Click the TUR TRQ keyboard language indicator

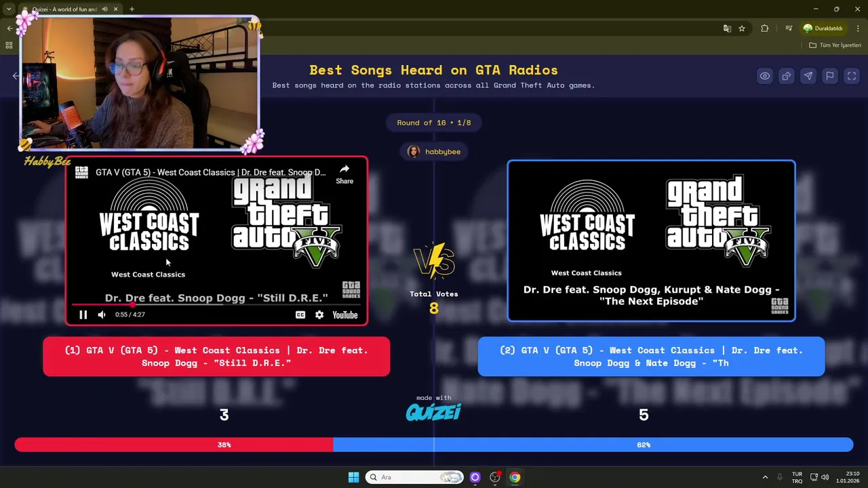click(797, 477)
